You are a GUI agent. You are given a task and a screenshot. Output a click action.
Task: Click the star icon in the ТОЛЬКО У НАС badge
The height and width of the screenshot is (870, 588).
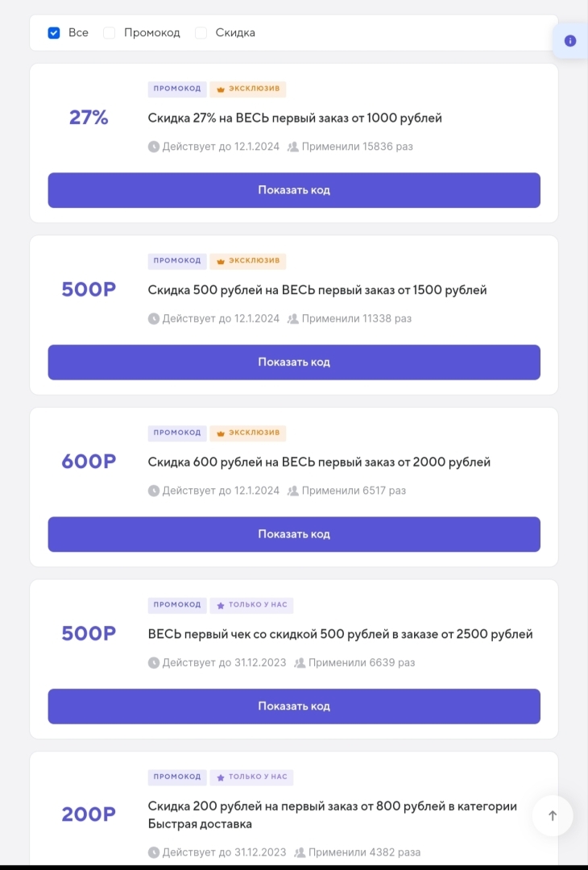click(220, 605)
